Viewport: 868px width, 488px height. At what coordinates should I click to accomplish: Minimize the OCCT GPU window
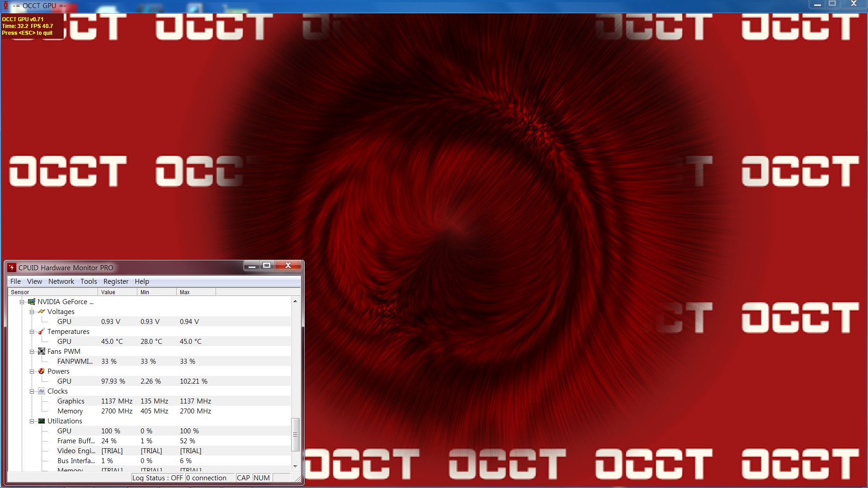pyautogui.click(x=817, y=4)
